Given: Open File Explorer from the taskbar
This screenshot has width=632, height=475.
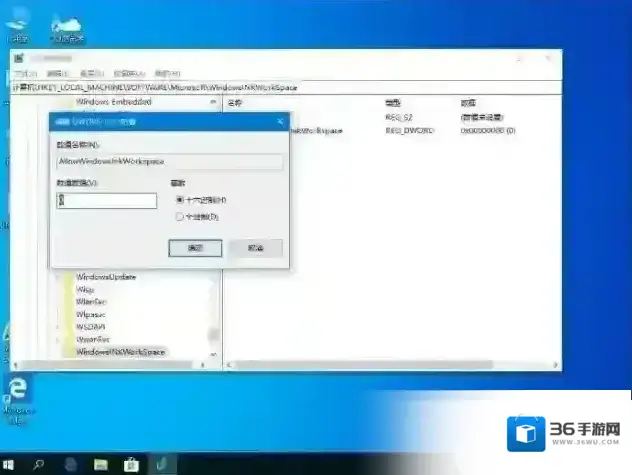Looking at the screenshot, I should (100, 465).
